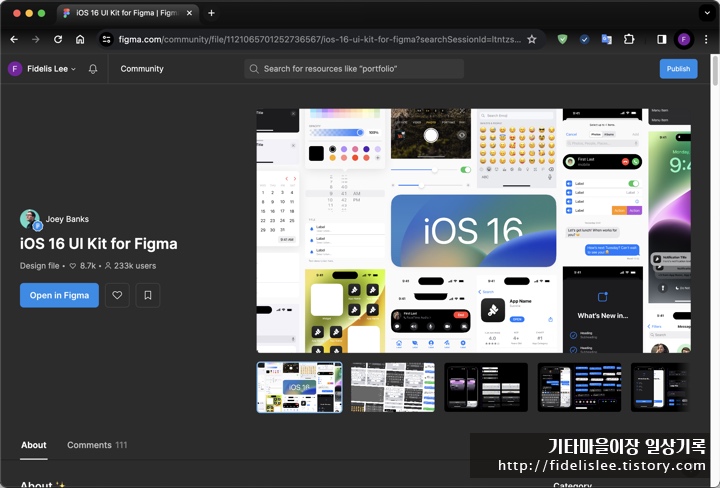
Task: View site information icon in address bar
Action: 107,39
